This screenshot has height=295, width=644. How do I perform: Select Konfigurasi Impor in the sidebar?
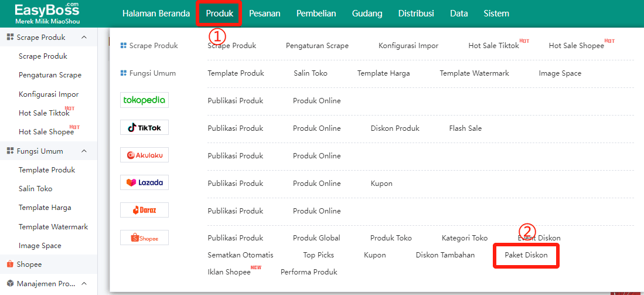tap(49, 94)
